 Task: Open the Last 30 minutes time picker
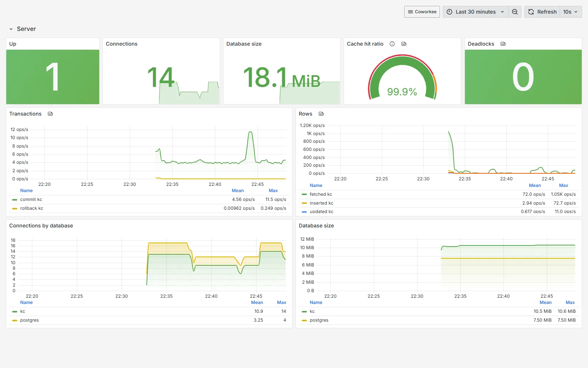[x=476, y=12]
